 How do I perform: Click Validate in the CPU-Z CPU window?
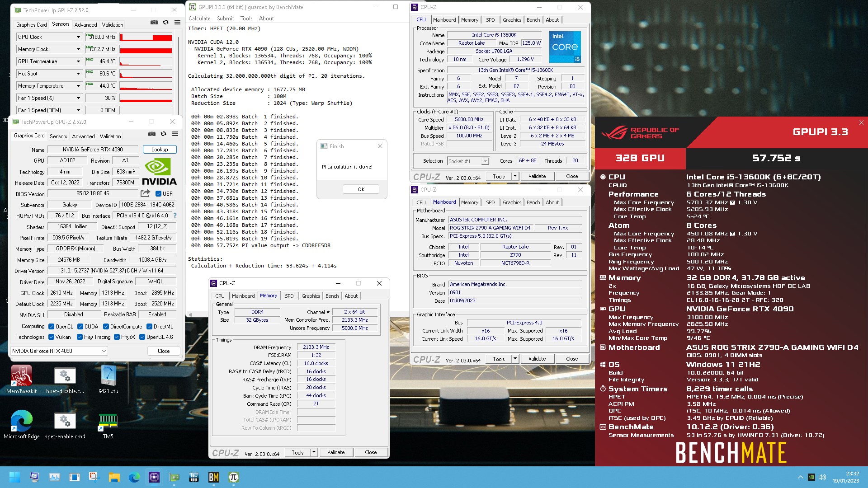click(537, 176)
